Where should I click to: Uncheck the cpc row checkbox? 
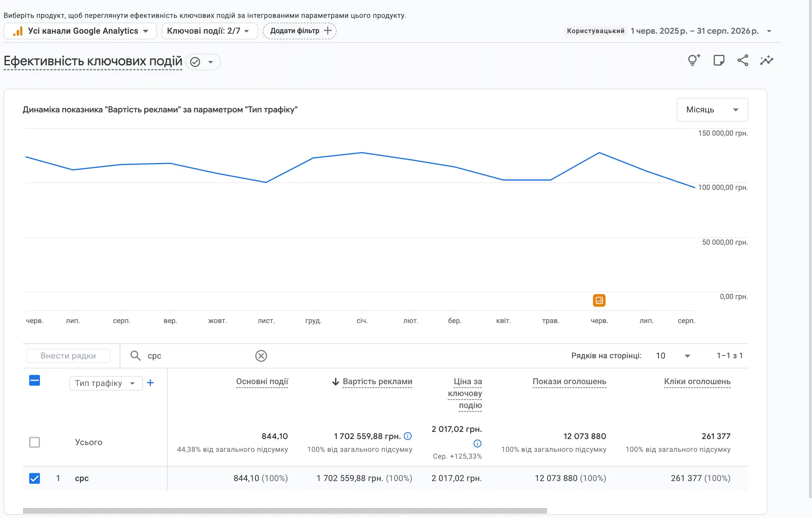click(x=34, y=478)
